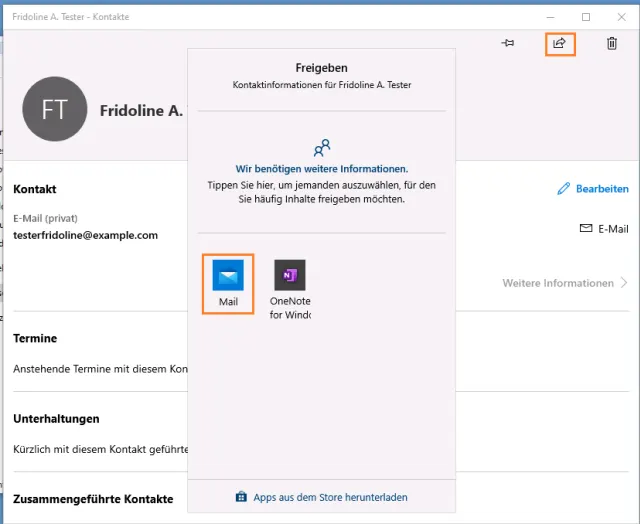The image size is (640, 524).
Task: Click the Termine section heading
Action: click(x=35, y=338)
